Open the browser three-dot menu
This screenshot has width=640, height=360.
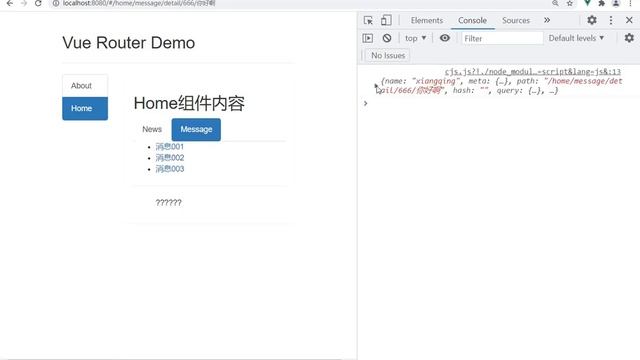point(630,3)
